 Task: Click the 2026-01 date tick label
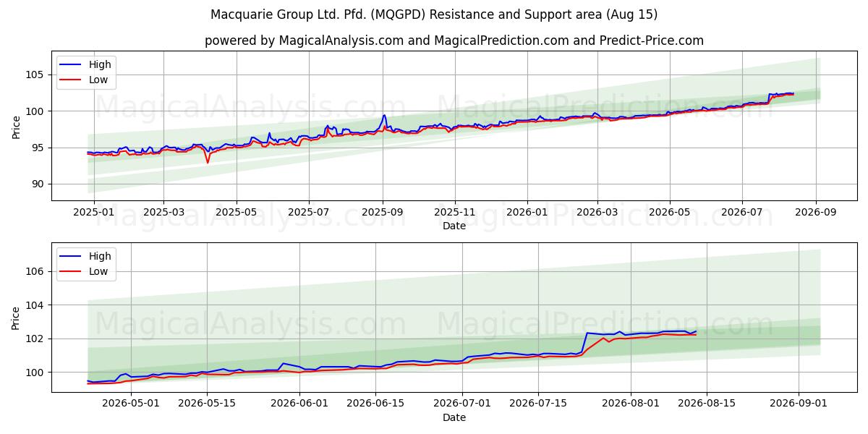[527, 213]
